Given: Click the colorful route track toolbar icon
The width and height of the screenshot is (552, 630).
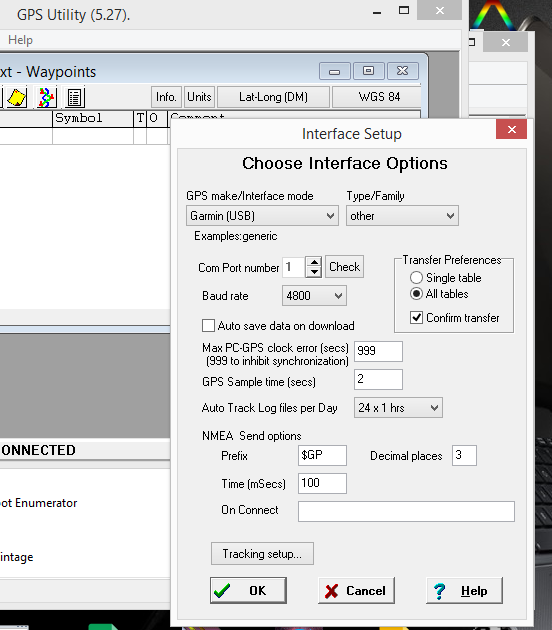Looking at the screenshot, I should coord(46,97).
